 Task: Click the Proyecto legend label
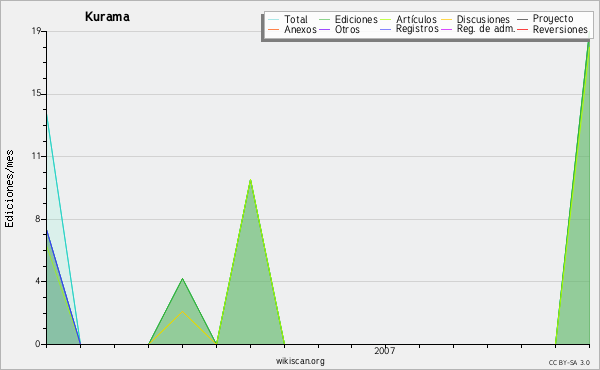[x=553, y=19]
